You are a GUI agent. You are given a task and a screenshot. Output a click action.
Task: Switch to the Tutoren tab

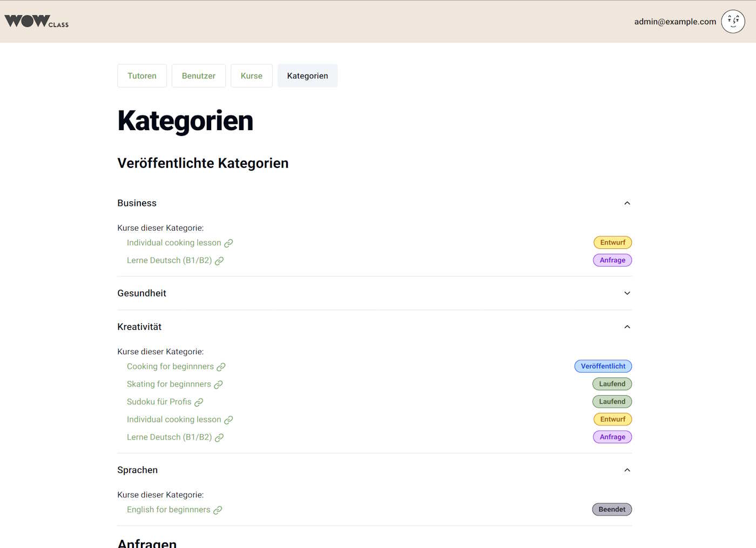(142, 76)
